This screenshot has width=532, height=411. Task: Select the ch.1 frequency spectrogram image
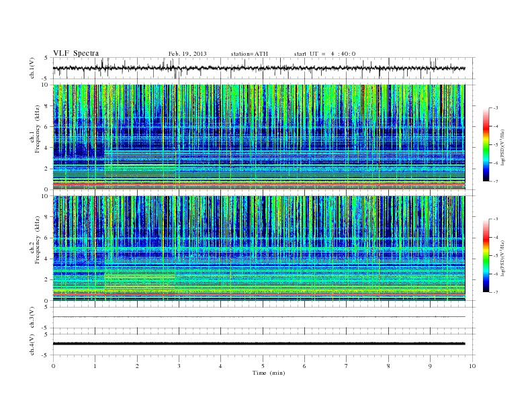point(259,137)
